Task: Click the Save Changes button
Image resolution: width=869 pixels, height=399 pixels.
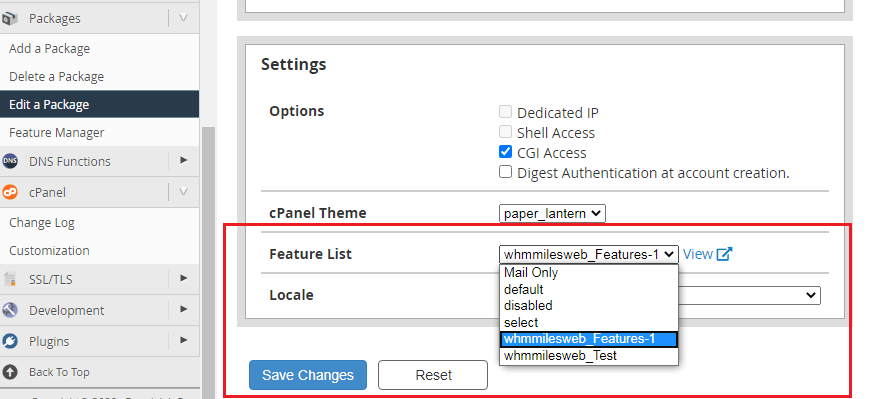Action: (x=308, y=375)
